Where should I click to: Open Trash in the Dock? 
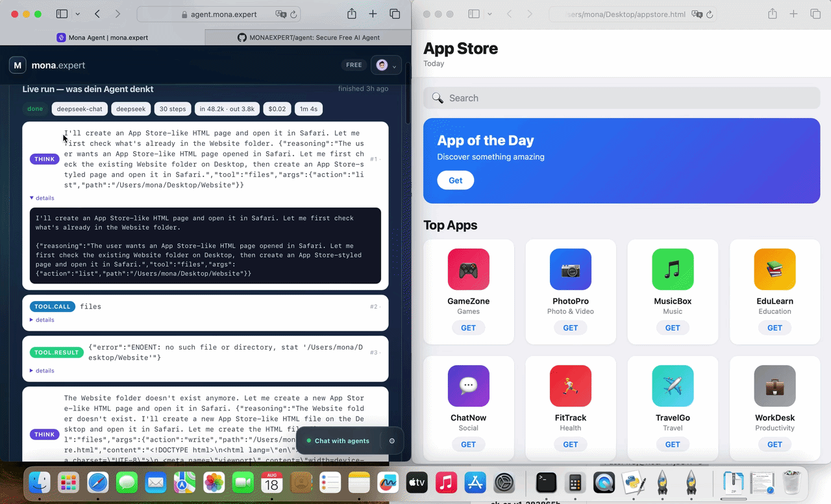[x=791, y=483]
